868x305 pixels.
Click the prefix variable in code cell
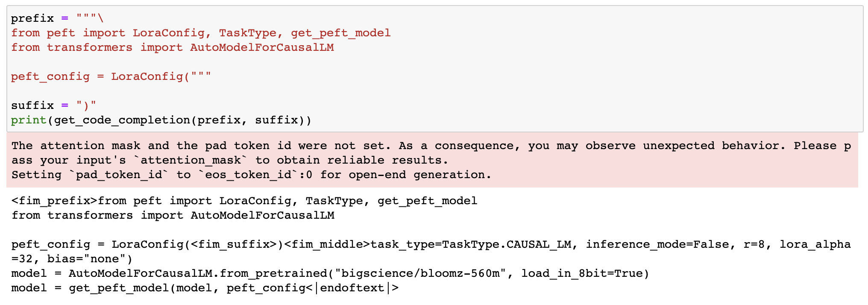[x=32, y=18]
